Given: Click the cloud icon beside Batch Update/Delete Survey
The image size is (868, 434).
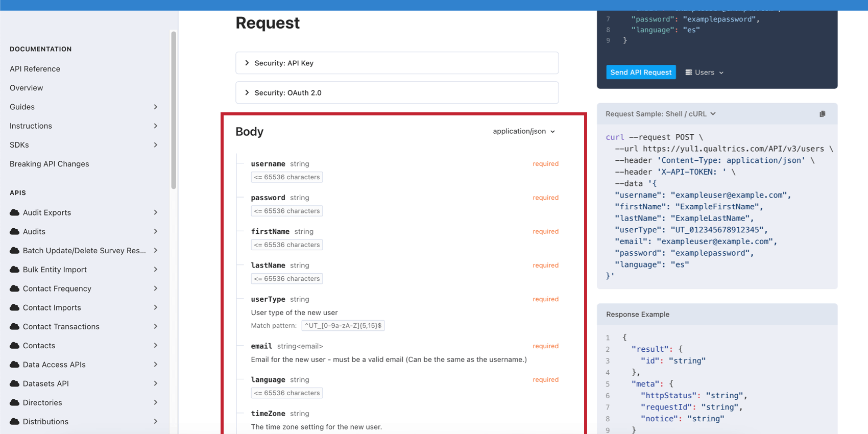Looking at the screenshot, I should pos(15,250).
